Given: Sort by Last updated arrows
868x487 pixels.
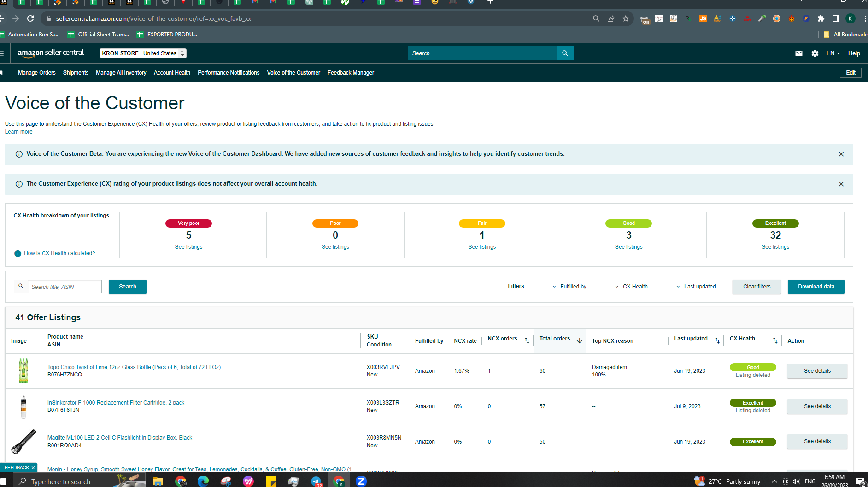Looking at the screenshot, I should tap(717, 341).
